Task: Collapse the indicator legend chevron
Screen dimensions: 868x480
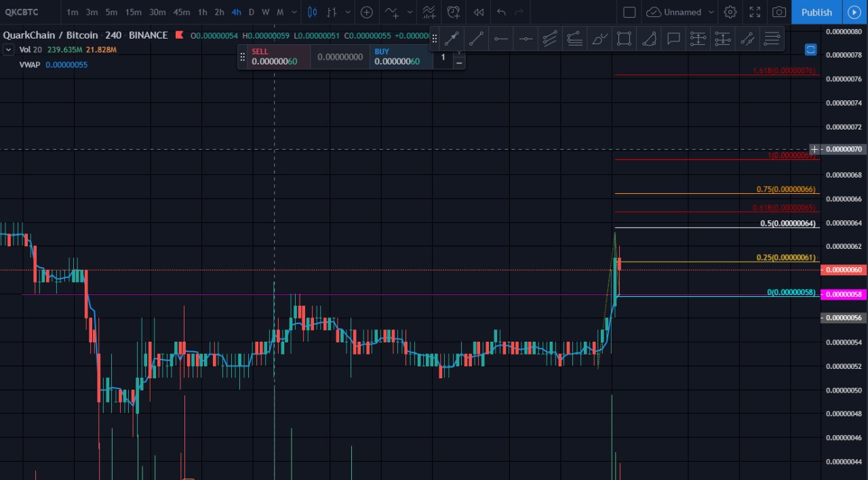Action: pos(8,49)
